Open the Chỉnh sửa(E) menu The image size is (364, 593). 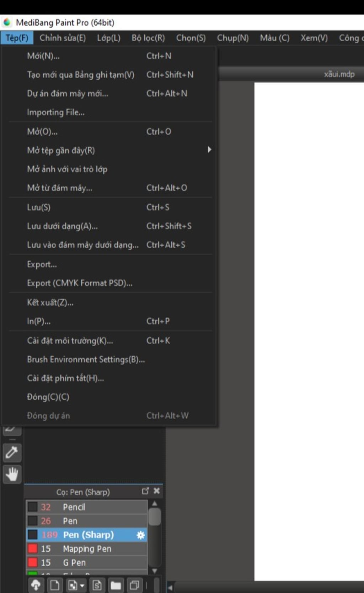point(63,38)
